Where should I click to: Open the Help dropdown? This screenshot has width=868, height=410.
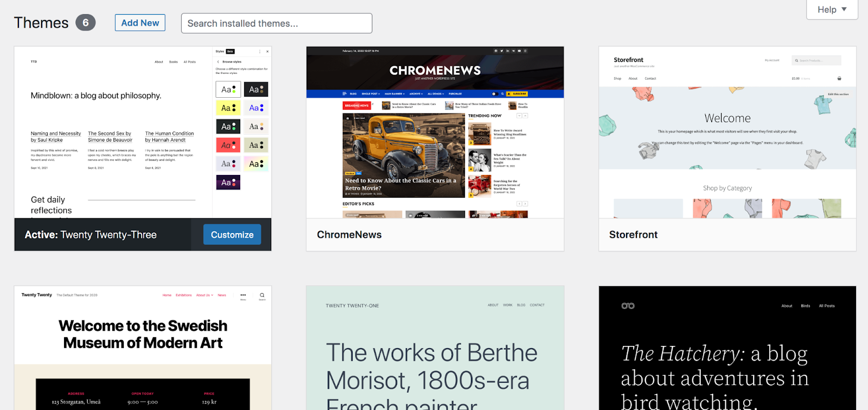[832, 9]
